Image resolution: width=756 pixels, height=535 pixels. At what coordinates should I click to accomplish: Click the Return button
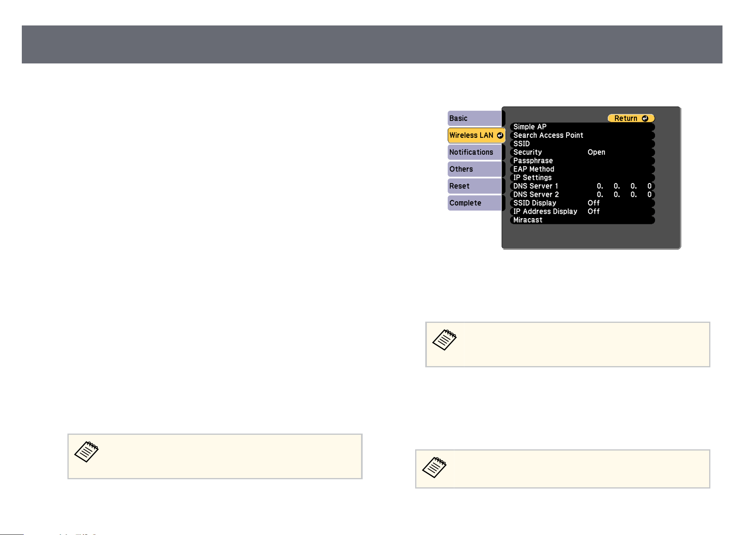pyautogui.click(x=631, y=118)
